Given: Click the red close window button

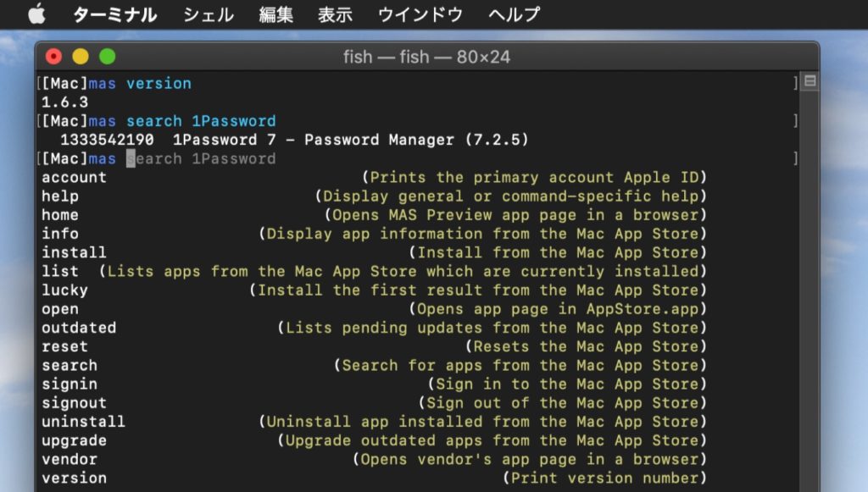Looking at the screenshot, I should pyautogui.click(x=53, y=57).
